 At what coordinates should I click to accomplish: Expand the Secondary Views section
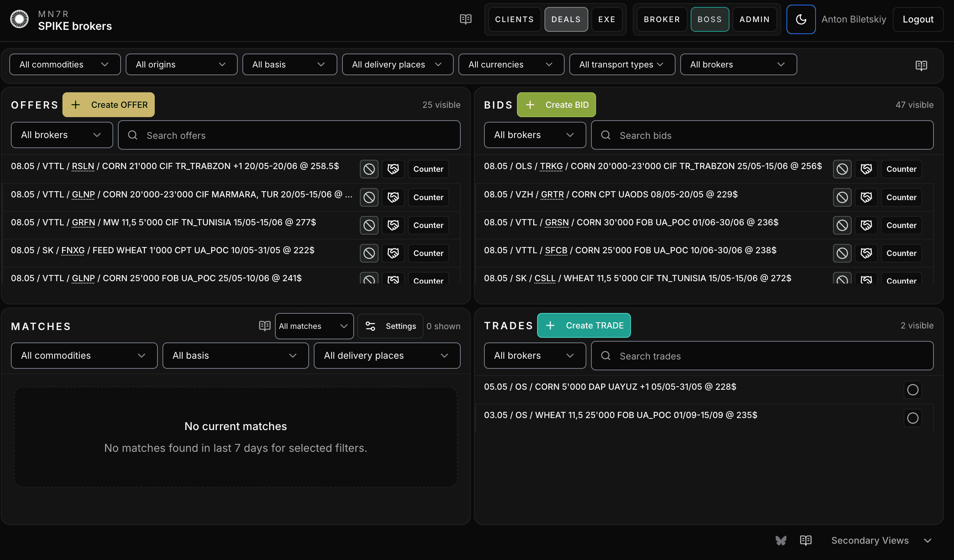[881, 540]
